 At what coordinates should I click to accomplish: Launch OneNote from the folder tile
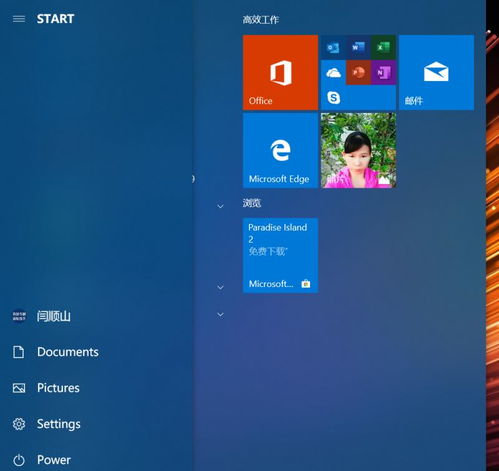tap(383, 72)
